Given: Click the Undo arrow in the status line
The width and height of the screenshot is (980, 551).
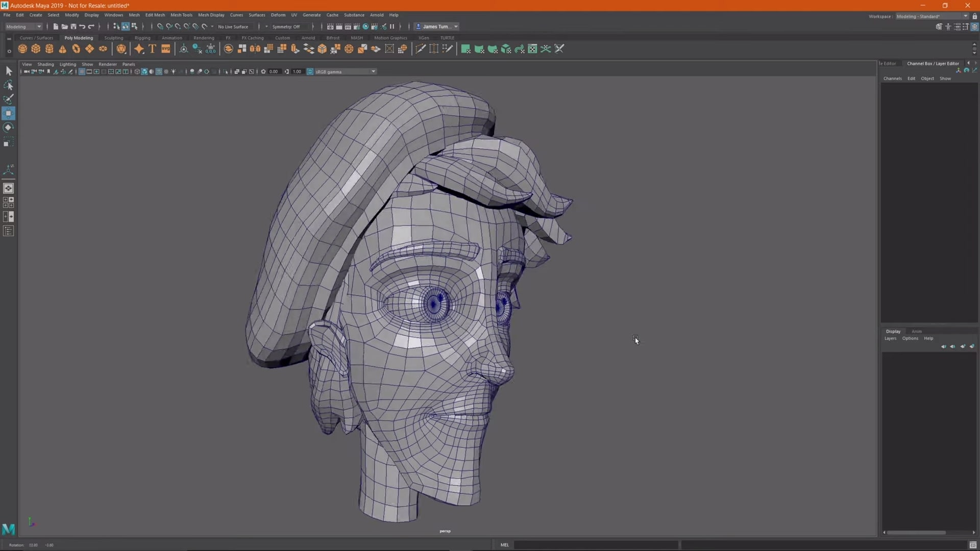Looking at the screenshot, I should (82, 27).
